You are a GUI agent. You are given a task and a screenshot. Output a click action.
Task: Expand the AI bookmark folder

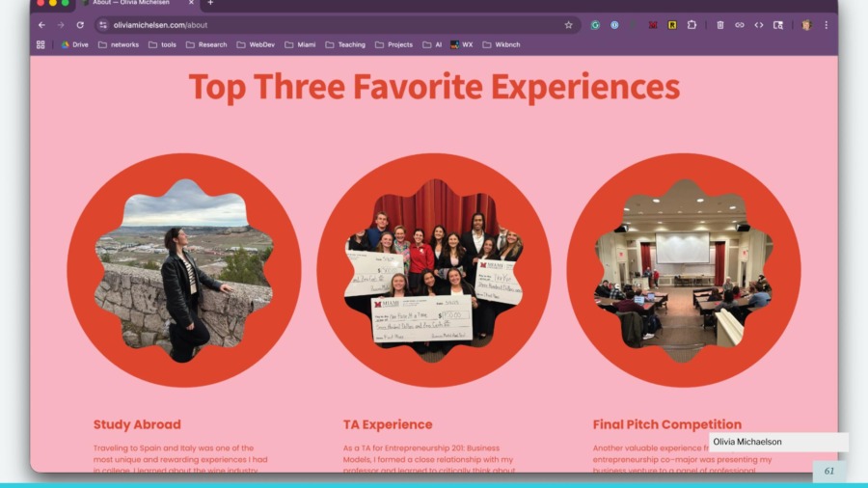tap(432, 44)
